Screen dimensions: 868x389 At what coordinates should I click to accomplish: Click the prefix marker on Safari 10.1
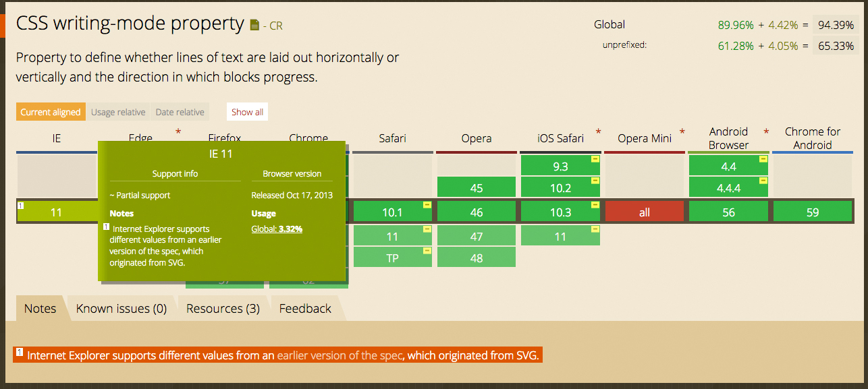(427, 205)
